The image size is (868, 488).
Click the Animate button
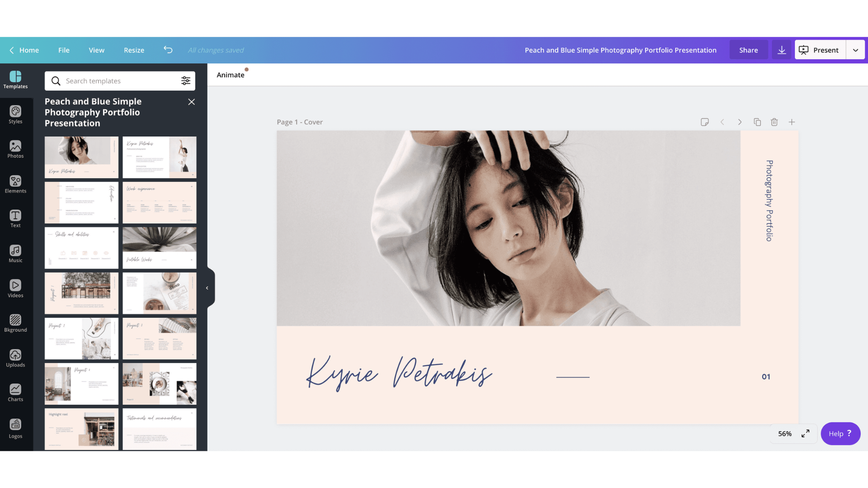pos(231,75)
